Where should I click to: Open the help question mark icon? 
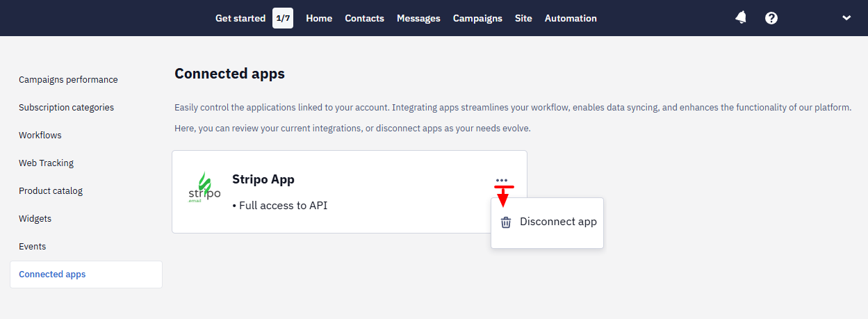coord(771,18)
